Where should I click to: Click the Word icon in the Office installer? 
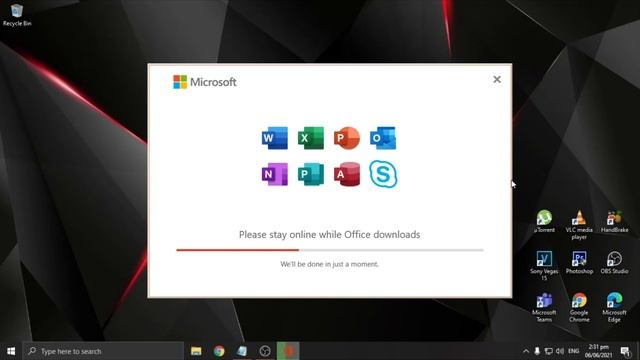[275, 138]
